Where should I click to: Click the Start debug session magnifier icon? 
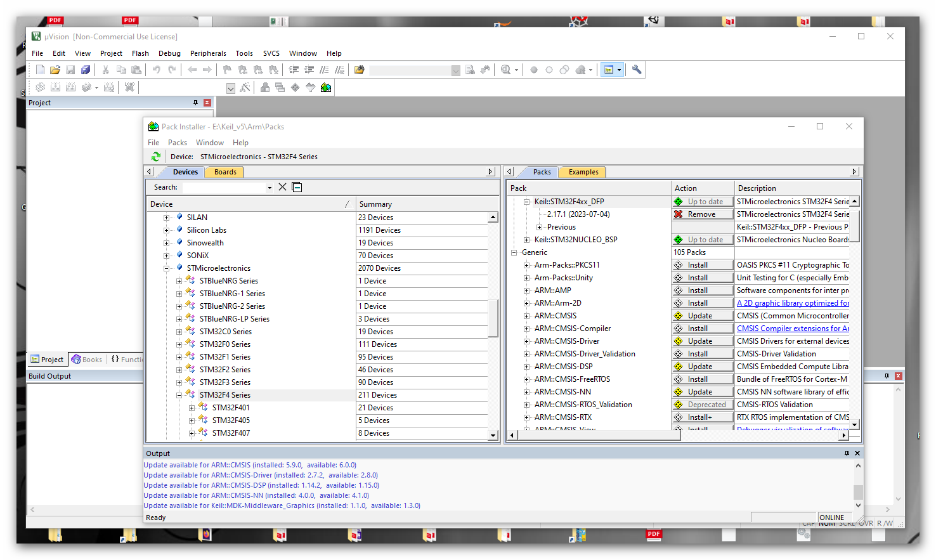505,70
